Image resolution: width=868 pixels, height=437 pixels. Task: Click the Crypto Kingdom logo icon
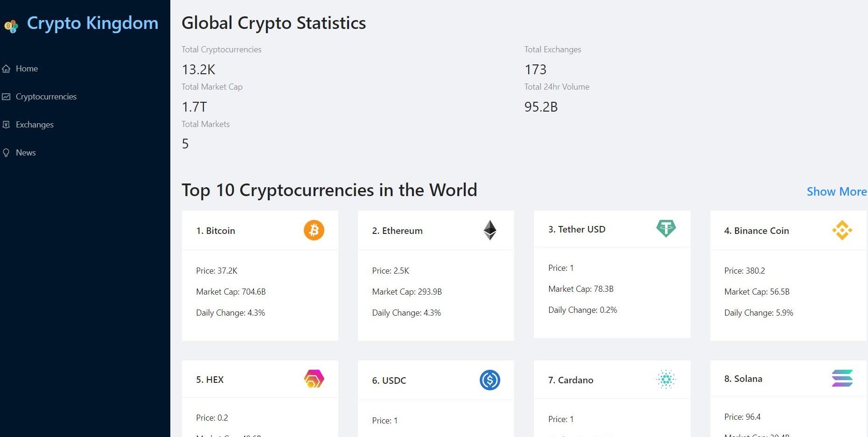point(11,26)
